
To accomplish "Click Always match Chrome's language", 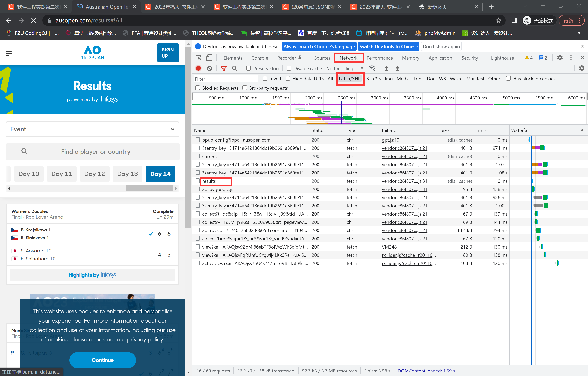I will 319,46.
